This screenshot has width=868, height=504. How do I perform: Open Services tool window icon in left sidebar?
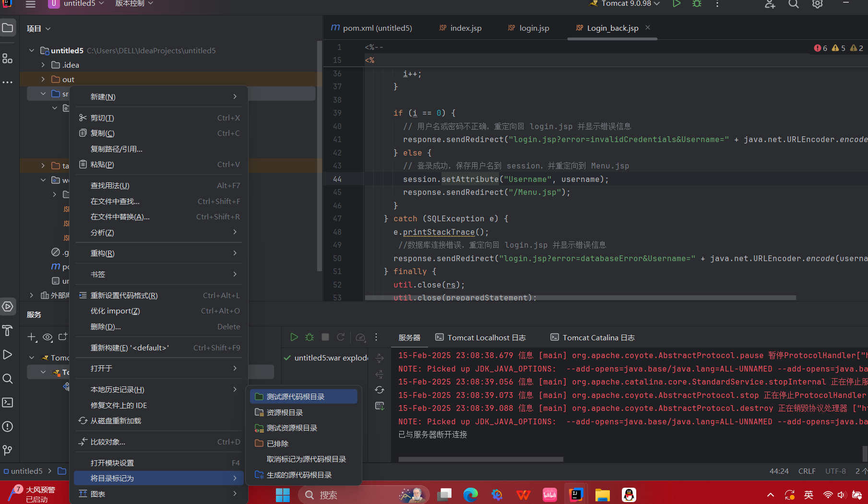point(8,306)
